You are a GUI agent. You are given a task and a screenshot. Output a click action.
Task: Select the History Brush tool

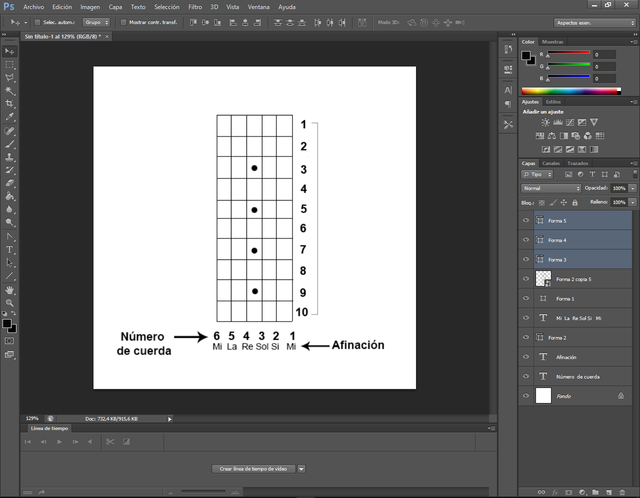[9, 170]
